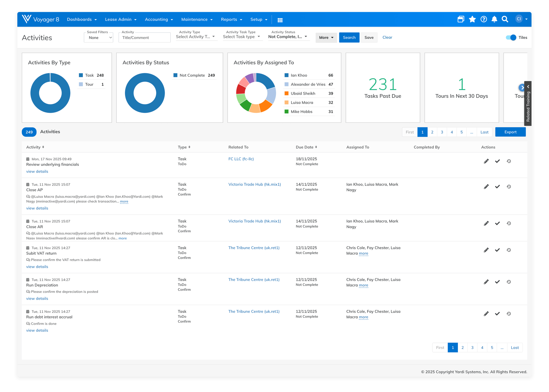Image resolution: width=549 pixels, height=392 pixels.
Task: Click the Ian Khoo legend color swatch
Action: point(286,75)
